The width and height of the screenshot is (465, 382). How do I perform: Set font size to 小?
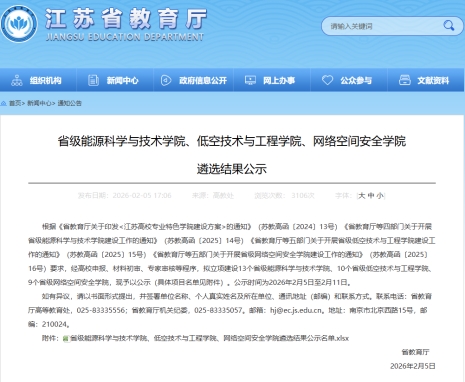380,196
